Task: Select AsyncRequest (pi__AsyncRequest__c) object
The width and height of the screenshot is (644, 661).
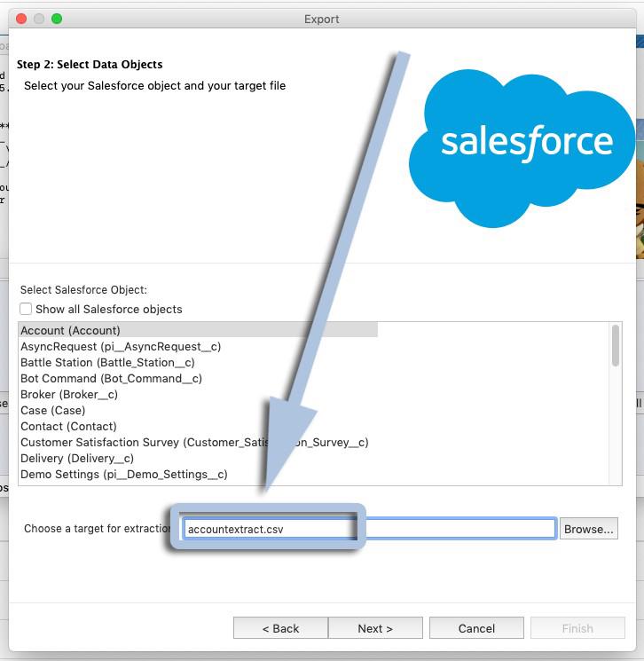Action: (121, 347)
